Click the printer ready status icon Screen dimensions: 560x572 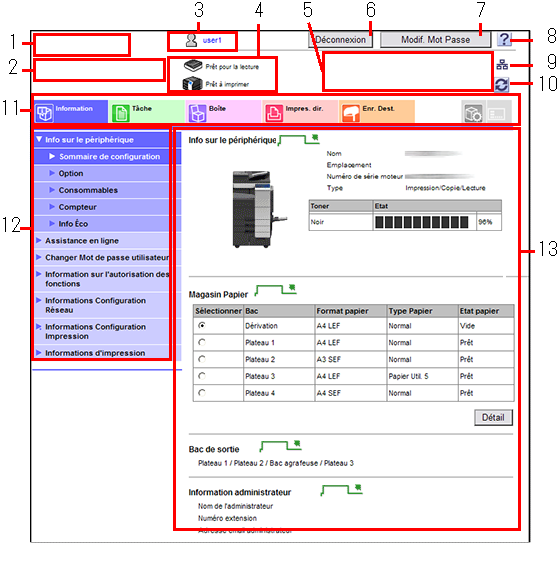[x=192, y=84]
